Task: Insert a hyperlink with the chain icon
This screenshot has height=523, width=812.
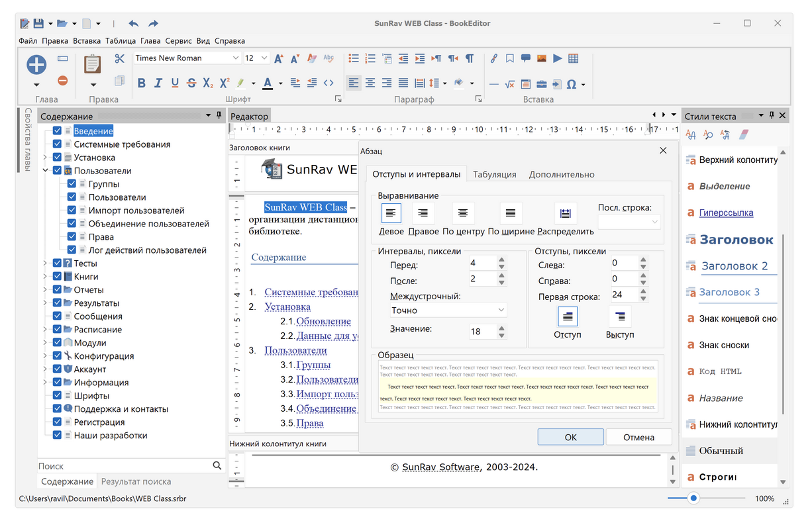Action: point(493,58)
